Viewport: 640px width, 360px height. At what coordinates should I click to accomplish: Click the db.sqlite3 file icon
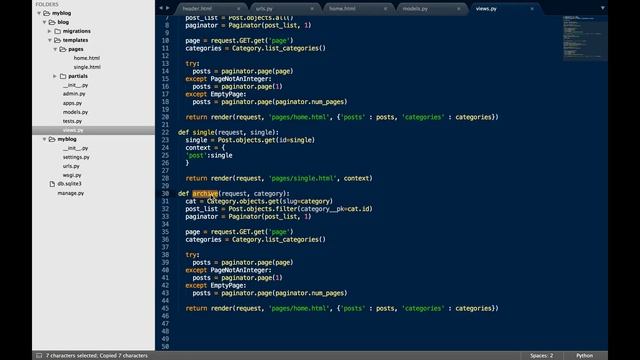click(x=52, y=184)
